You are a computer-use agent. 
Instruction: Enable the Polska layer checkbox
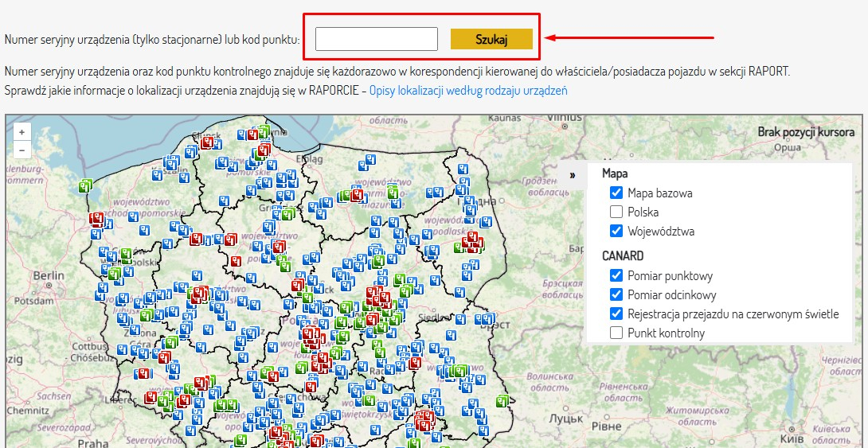pos(616,212)
